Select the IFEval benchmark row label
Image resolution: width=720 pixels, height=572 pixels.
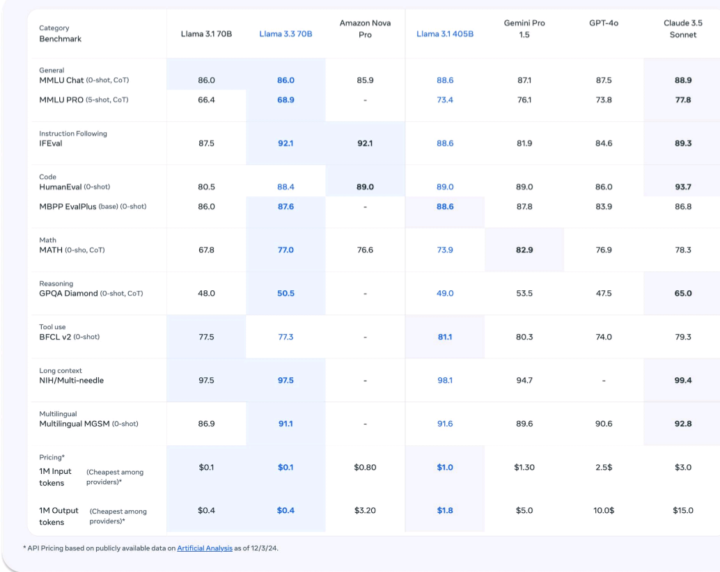(x=52, y=143)
